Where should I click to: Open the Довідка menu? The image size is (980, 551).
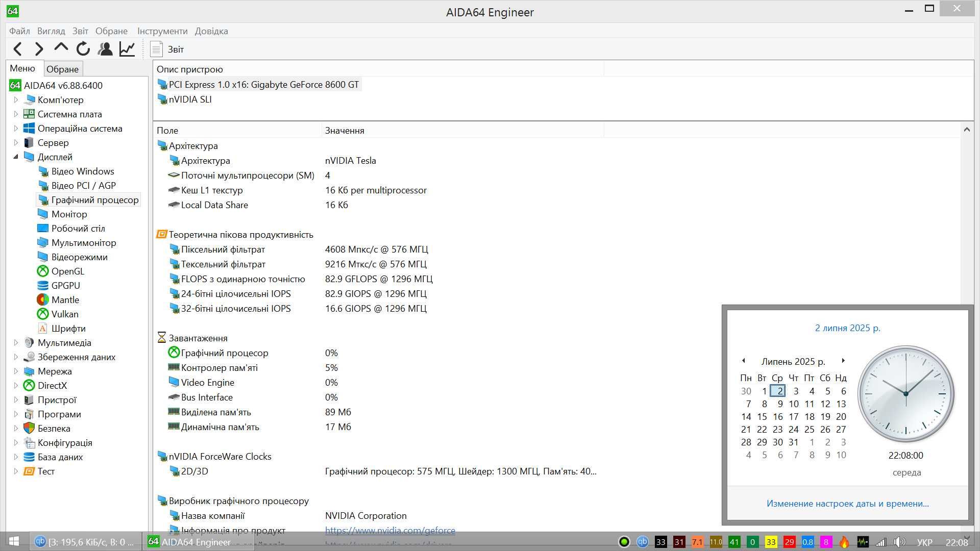coord(211,31)
